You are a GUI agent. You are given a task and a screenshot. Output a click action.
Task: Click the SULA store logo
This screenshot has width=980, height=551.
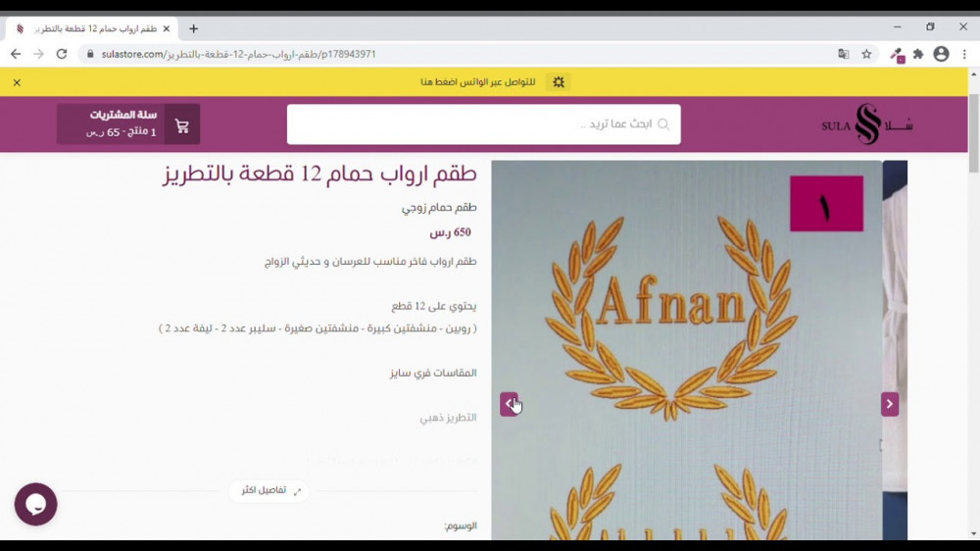coord(866,125)
